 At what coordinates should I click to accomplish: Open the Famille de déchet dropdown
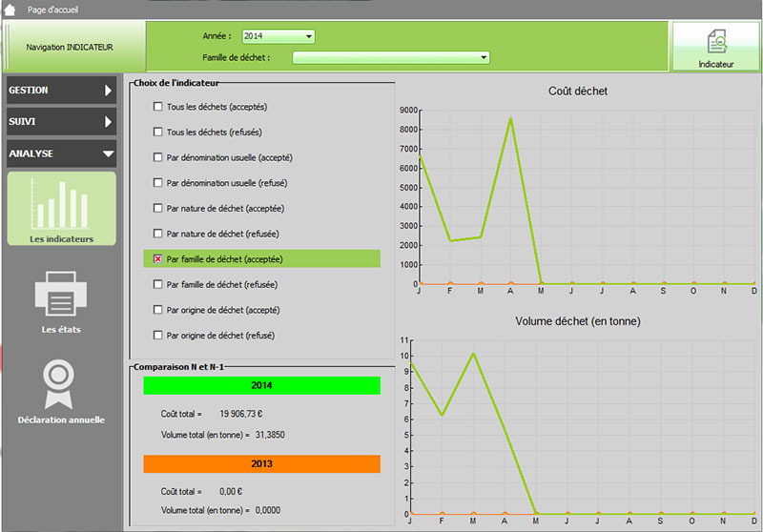(x=391, y=57)
